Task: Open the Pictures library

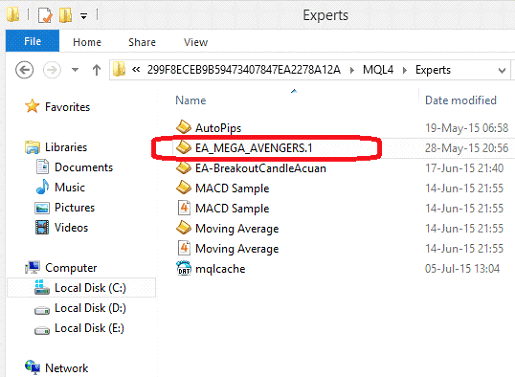Action: click(x=75, y=208)
